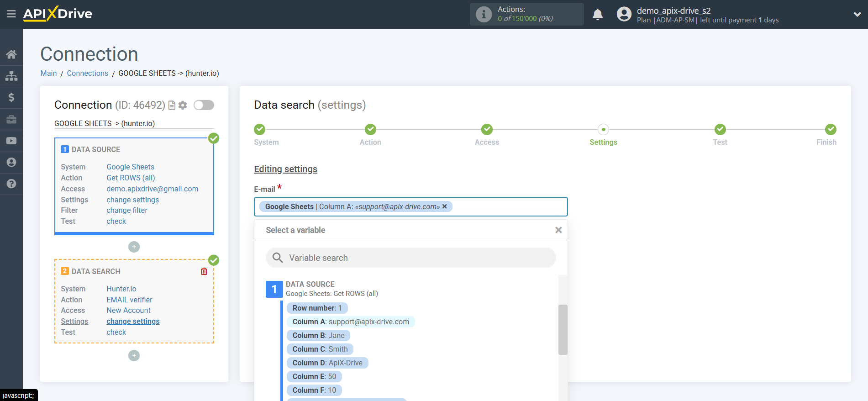Open the help question mark icon
Viewport: 868px width, 401px height.
11,184
